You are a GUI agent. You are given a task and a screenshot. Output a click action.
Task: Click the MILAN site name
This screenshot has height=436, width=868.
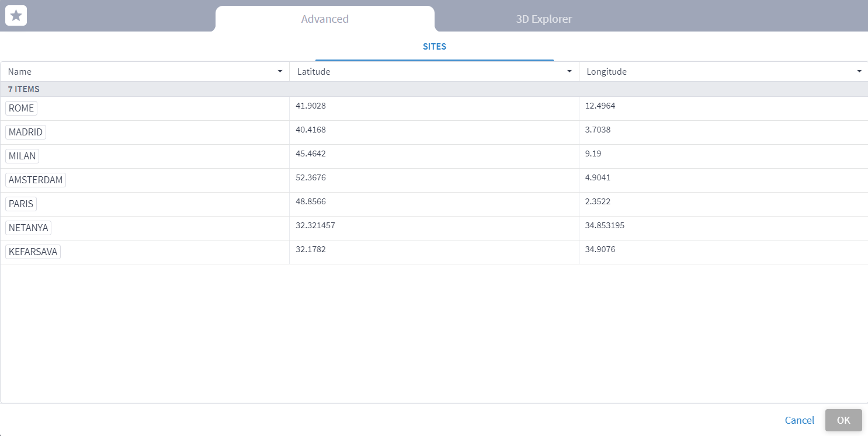(x=22, y=156)
